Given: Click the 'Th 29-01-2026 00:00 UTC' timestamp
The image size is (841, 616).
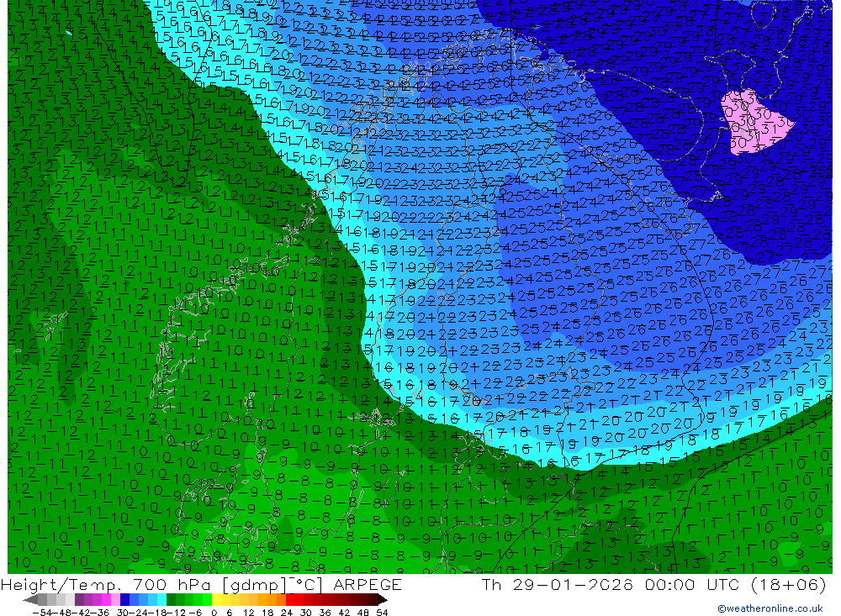Looking at the screenshot, I should pyautogui.click(x=611, y=585).
